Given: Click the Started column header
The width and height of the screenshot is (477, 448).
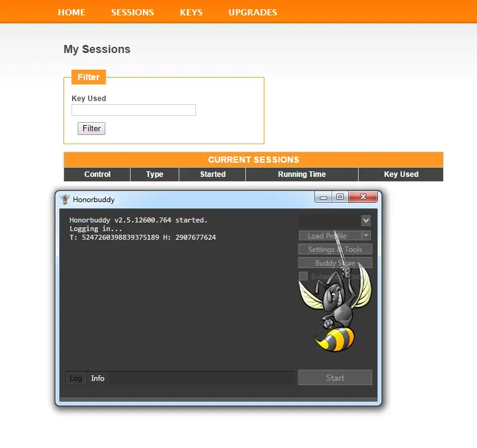Looking at the screenshot, I should [x=213, y=174].
